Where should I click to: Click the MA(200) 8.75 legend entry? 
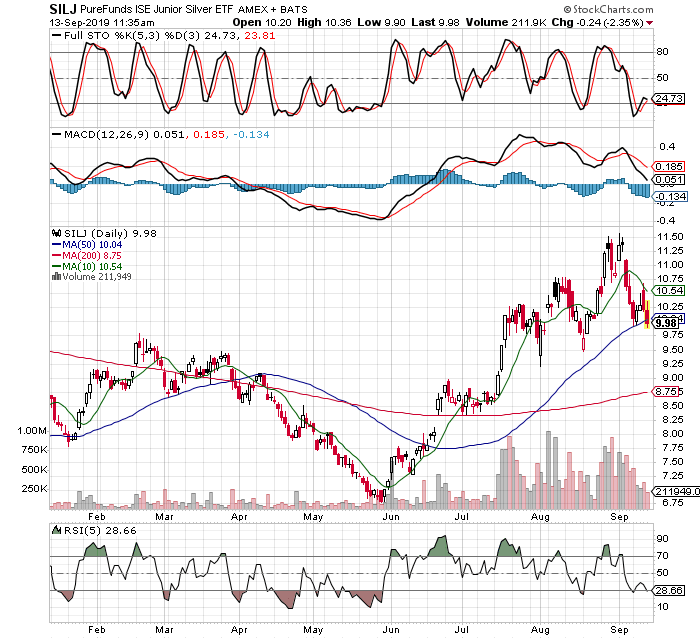87,255
